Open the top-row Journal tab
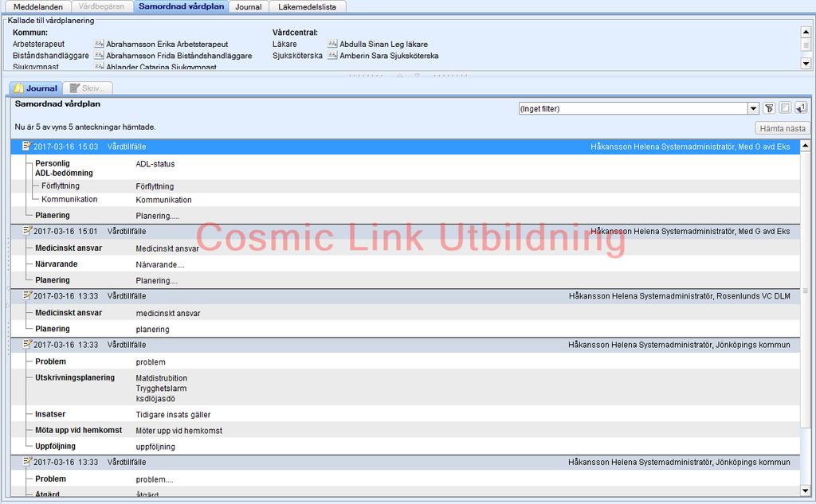Image resolution: width=816 pixels, height=504 pixels. click(x=249, y=6)
